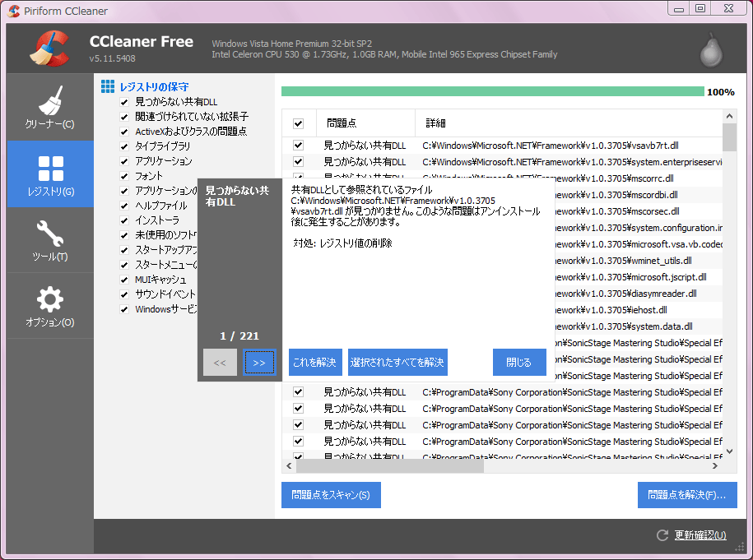753x560 pixels.
Task: Click the registry grid icon beside レジストリの保守
Action: 108,86
